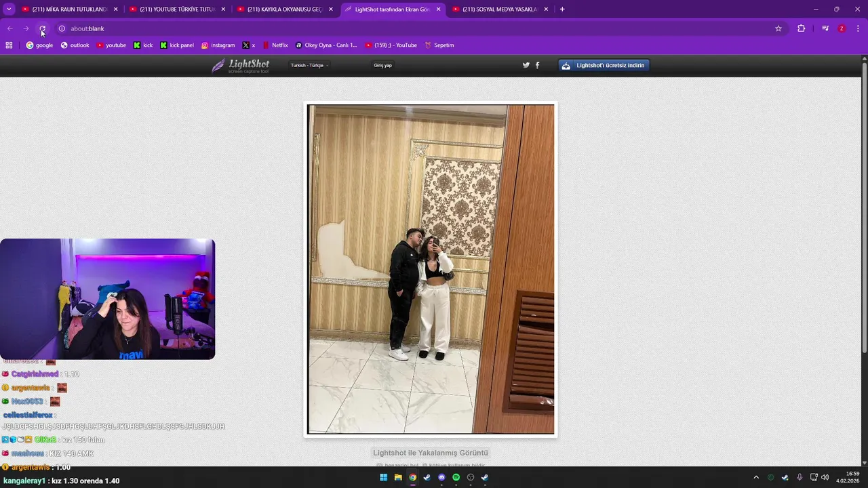
Task: Switch to the KAYIKLA OKYANUSU GEÇ tab
Action: click(x=284, y=9)
